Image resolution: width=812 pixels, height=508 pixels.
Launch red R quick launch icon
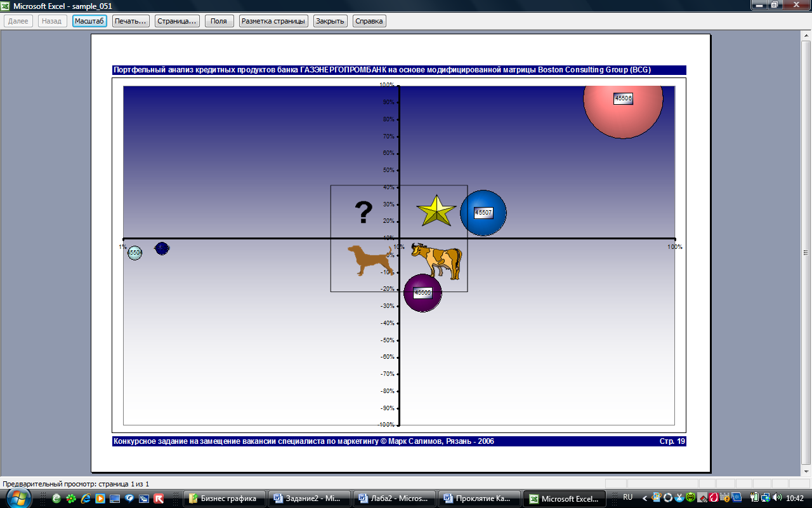pyautogui.click(x=159, y=498)
